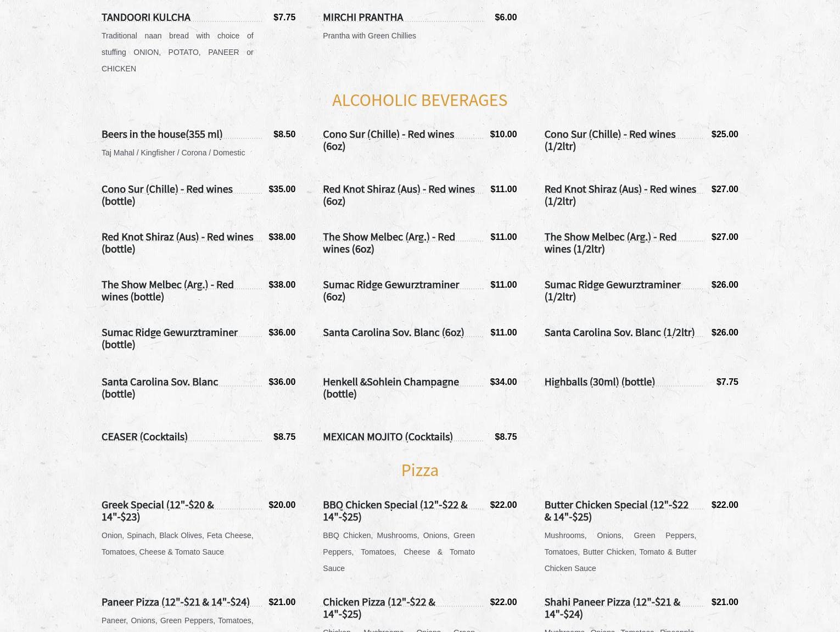This screenshot has width=840, height=632.
Task: Click the $6.00 price of Mirchi Prantha
Action: (506, 17)
